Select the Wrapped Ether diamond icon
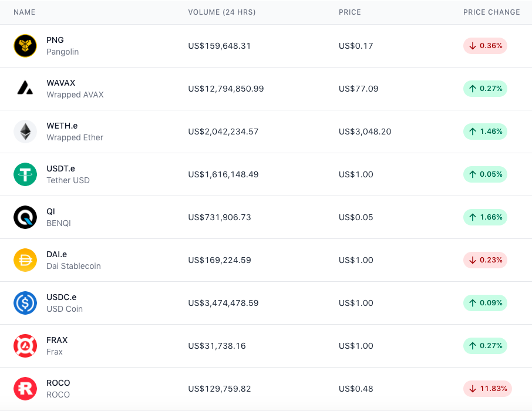The height and width of the screenshot is (411, 532). [x=25, y=132]
